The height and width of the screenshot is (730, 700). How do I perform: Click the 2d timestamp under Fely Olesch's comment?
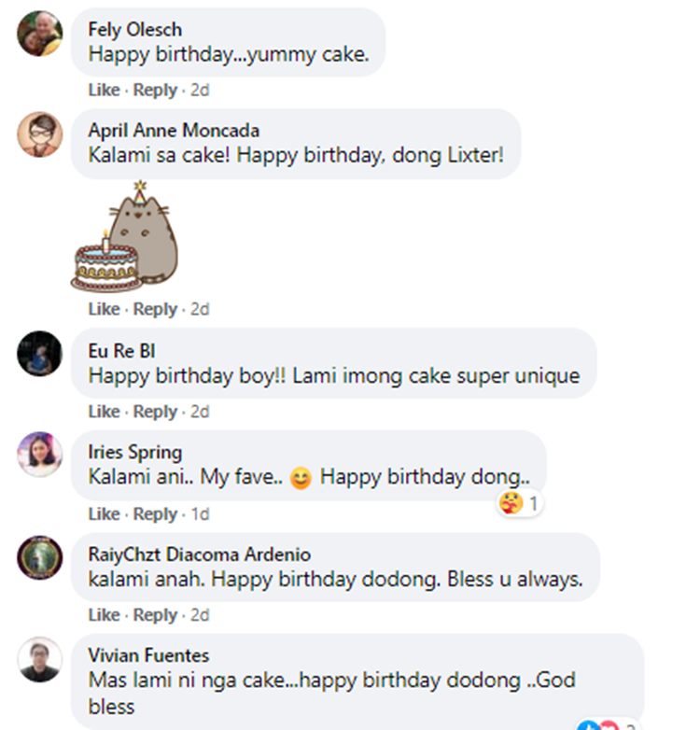coord(200,91)
